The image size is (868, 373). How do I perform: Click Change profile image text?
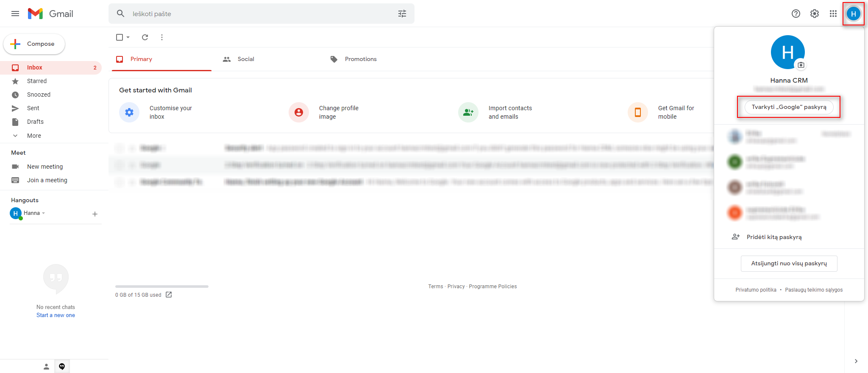[339, 112]
